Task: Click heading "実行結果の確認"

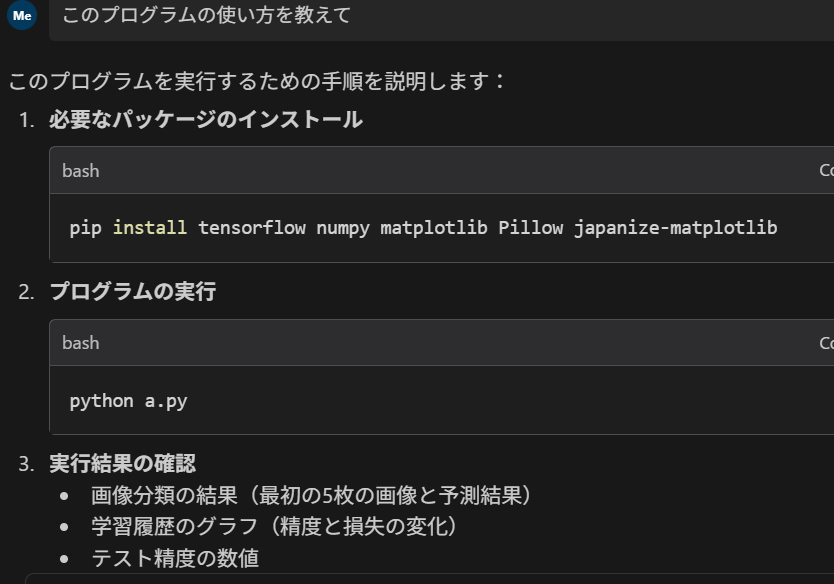Action: tap(122, 463)
